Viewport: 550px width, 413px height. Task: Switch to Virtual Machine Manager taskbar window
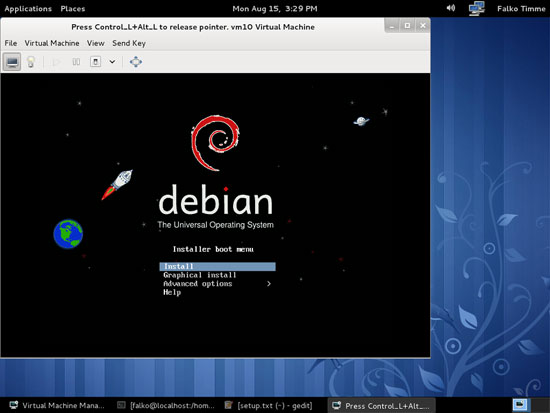57,406
